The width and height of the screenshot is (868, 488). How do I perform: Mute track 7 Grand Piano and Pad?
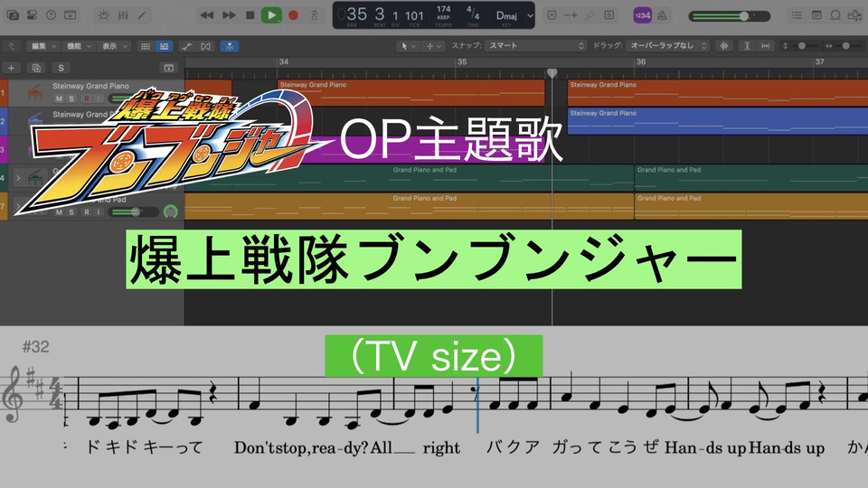point(59,211)
